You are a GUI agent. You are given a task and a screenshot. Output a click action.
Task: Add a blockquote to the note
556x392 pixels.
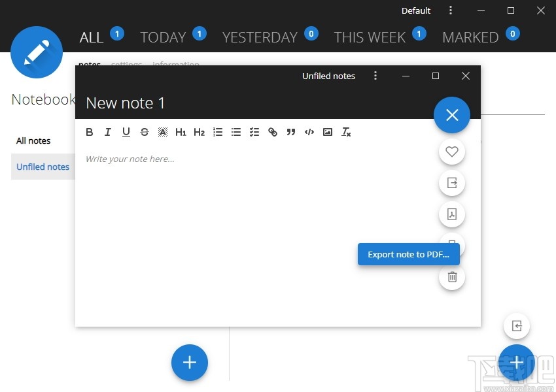291,132
